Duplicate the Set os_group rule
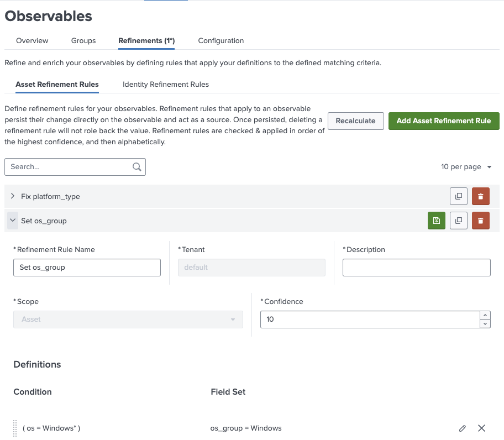The width and height of the screenshot is (504, 440). pos(458,220)
